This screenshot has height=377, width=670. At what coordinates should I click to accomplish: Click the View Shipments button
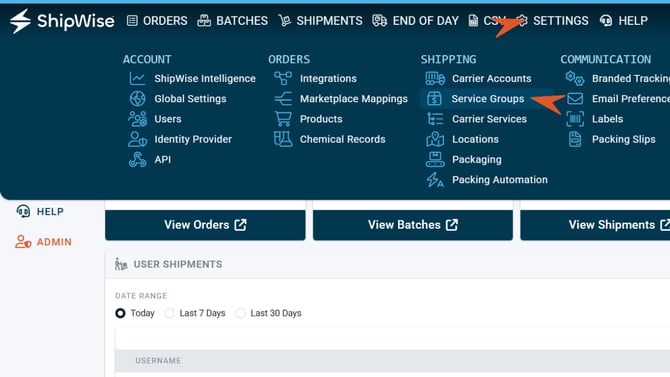click(595, 225)
